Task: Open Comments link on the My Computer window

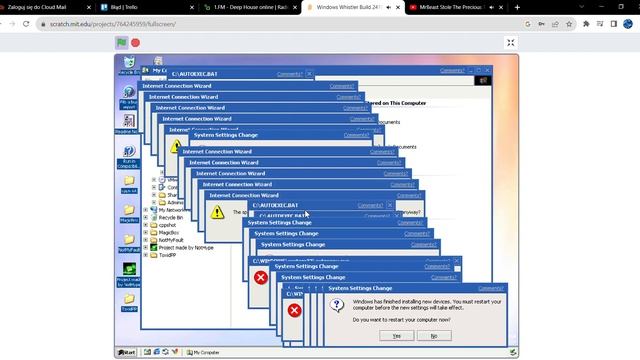Action: click(452, 70)
